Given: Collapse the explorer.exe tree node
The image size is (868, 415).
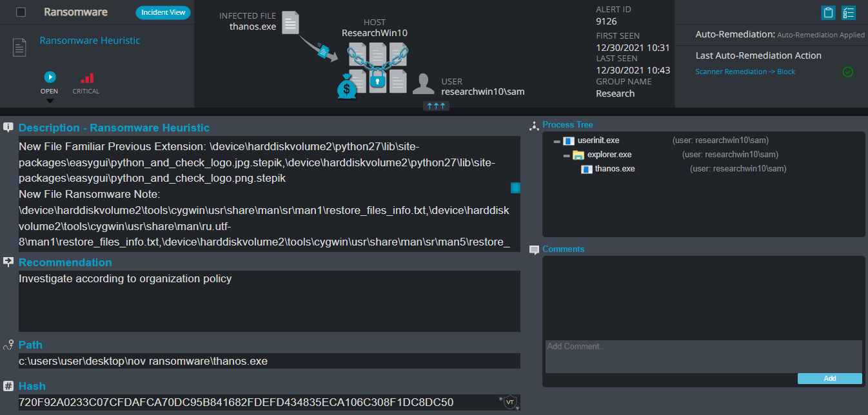Looking at the screenshot, I should pyautogui.click(x=566, y=156).
